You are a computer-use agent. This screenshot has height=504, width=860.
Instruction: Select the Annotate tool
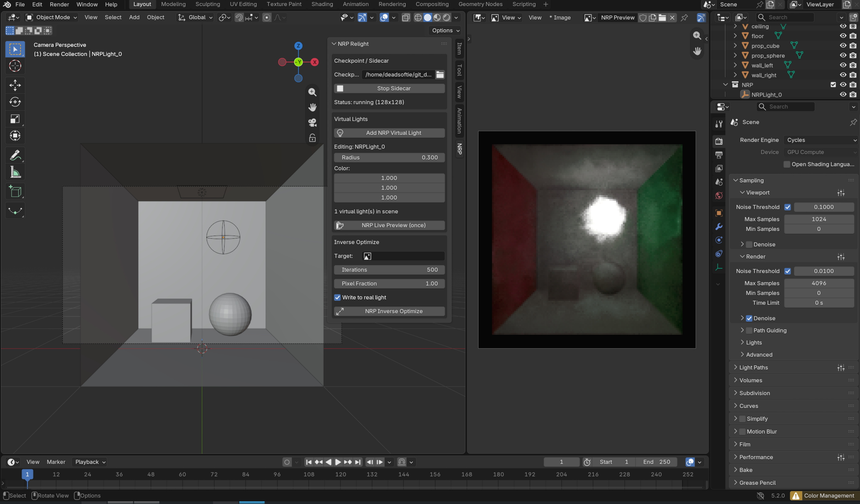click(x=15, y=156)
